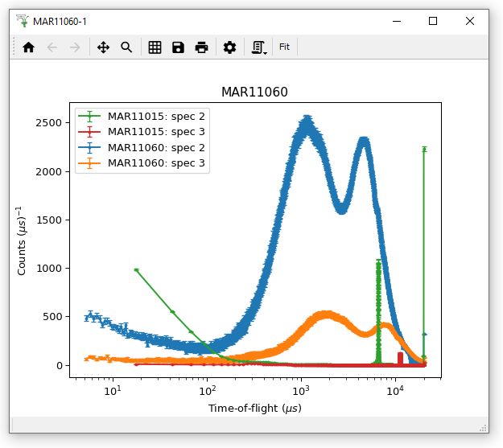Click the forward arrow to next view
503x448 pixels.
(x=75, y=47)
